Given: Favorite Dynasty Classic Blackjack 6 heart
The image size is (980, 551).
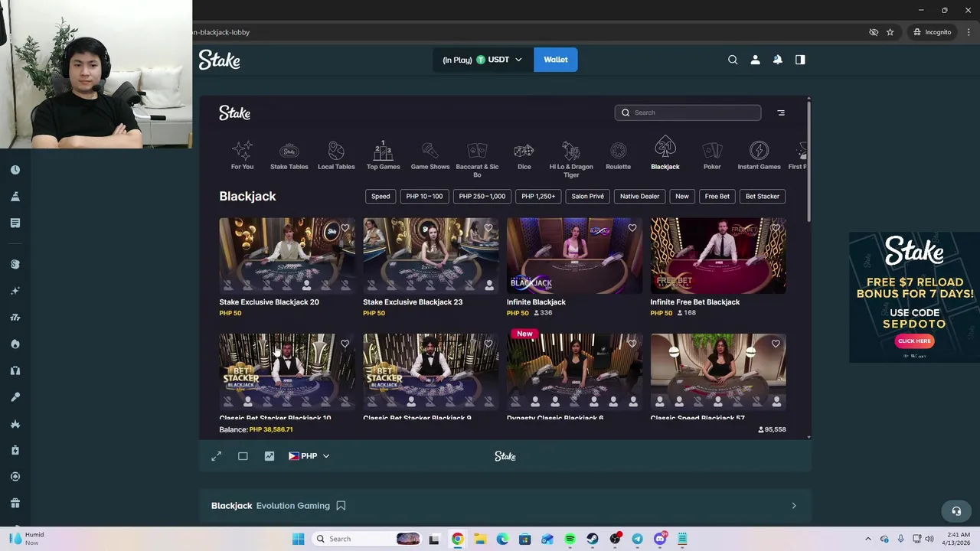Looking at the screenshot, I should [x=632, y=344].
